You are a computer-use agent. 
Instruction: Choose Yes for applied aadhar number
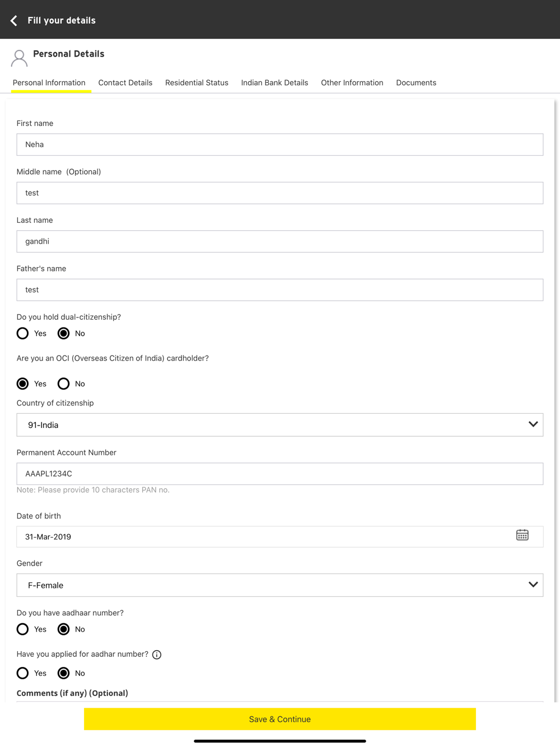click(x=22, y=673)
